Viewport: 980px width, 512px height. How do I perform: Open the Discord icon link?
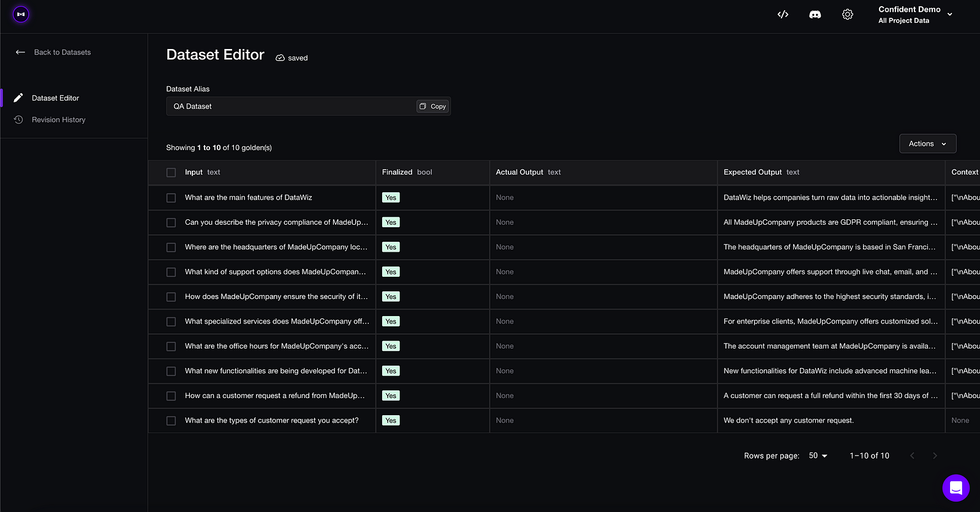point(815,14)
